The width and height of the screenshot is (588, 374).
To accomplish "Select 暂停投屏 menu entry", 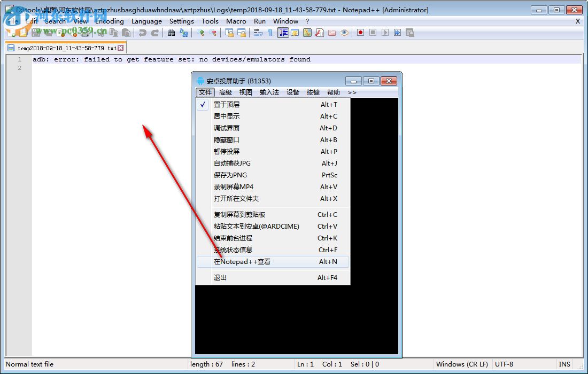I will 273,151.
